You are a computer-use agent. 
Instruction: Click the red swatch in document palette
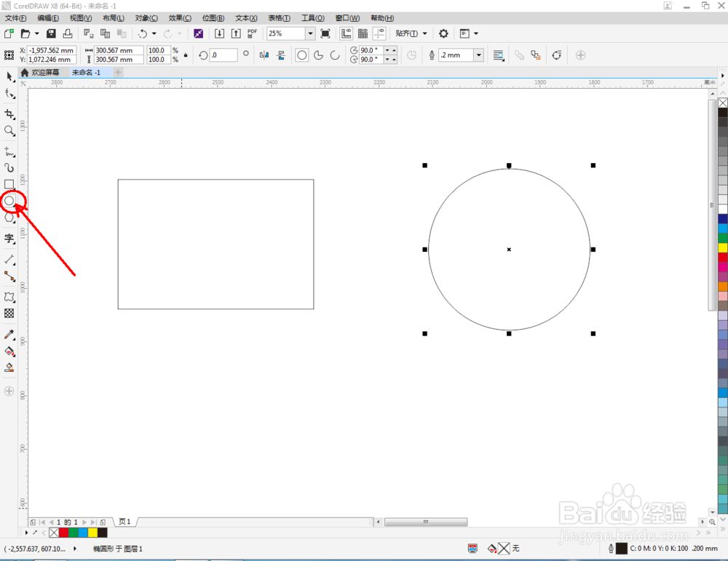(64, 532)
